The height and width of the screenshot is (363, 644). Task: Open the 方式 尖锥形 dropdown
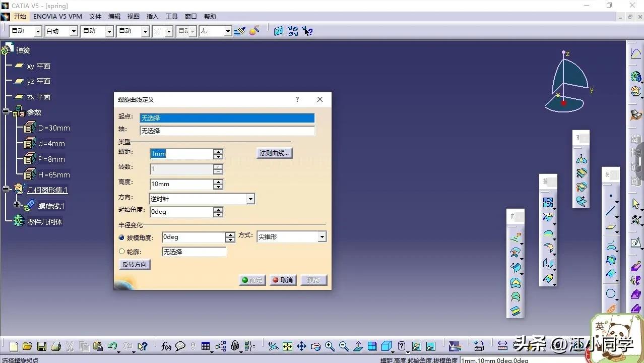(x=322, y=237)
